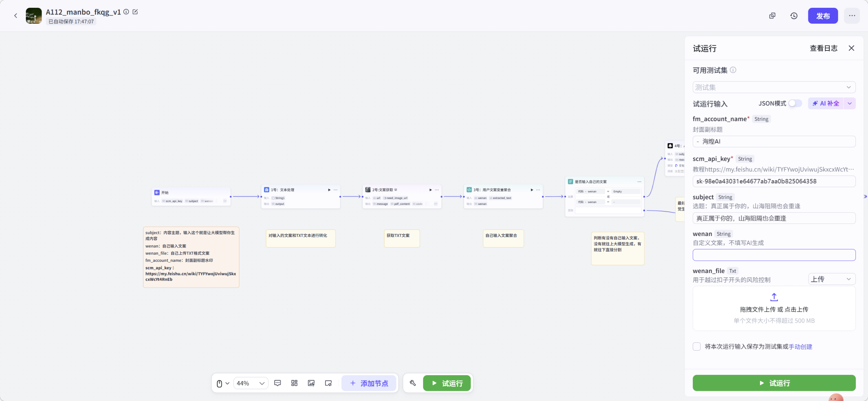Click the blue 发布 button

823,16
